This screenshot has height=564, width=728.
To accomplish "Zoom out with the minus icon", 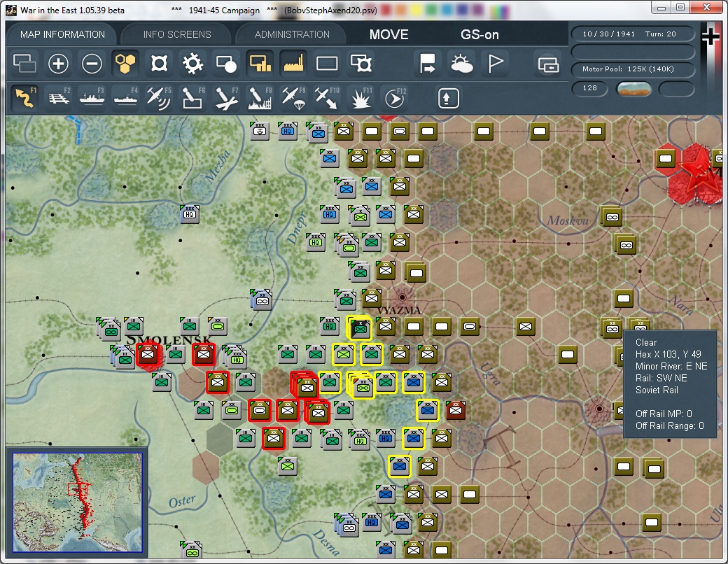I will 92,63.
